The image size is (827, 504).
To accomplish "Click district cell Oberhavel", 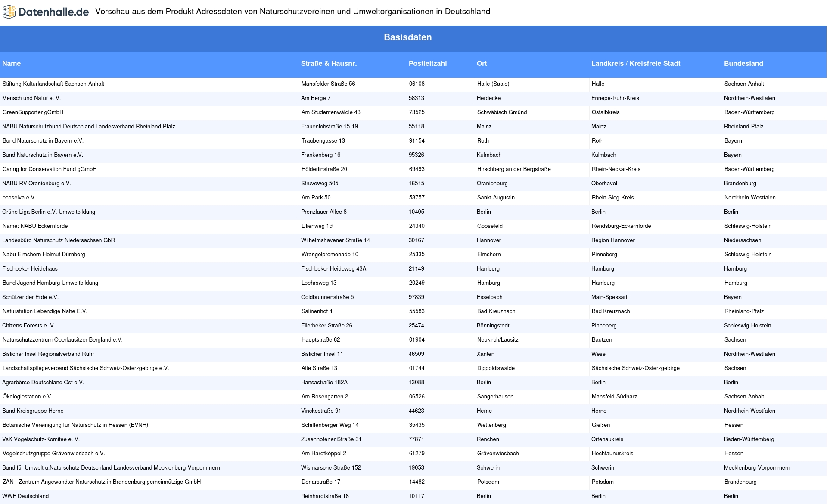I will pos(604,184).
